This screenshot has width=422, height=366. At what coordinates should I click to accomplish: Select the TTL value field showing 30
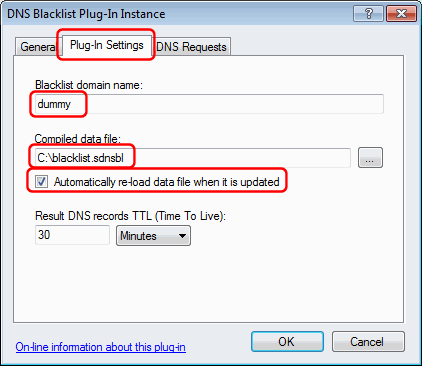click(72, 235)
